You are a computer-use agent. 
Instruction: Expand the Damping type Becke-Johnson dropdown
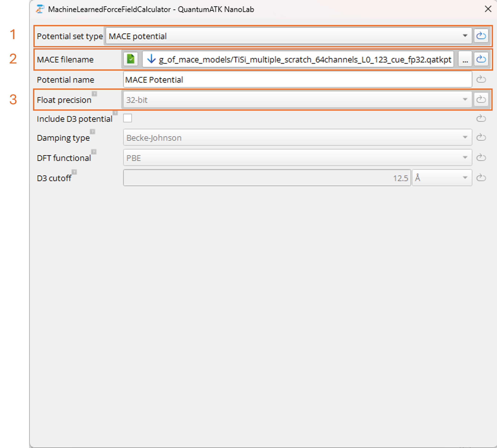297,138
